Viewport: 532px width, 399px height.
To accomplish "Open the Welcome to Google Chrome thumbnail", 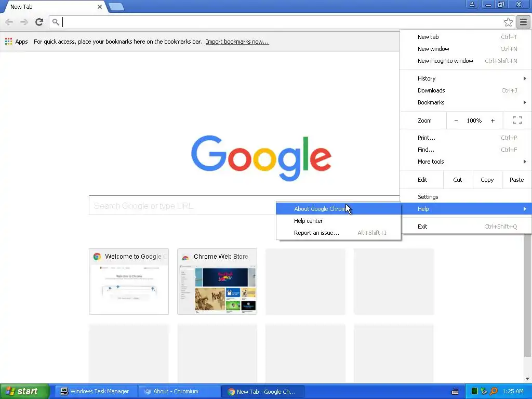I will (x=129, y=281).
